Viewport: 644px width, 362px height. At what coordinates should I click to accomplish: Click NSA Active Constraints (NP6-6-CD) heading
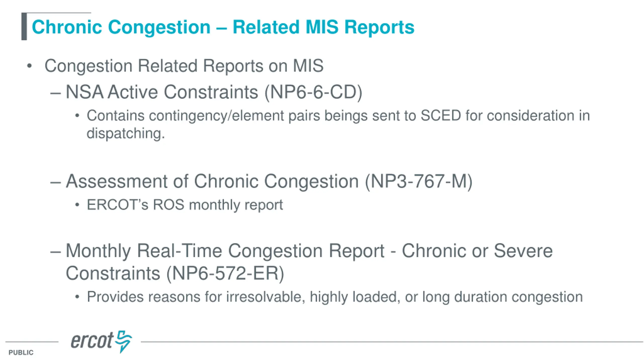pos(214,92)
